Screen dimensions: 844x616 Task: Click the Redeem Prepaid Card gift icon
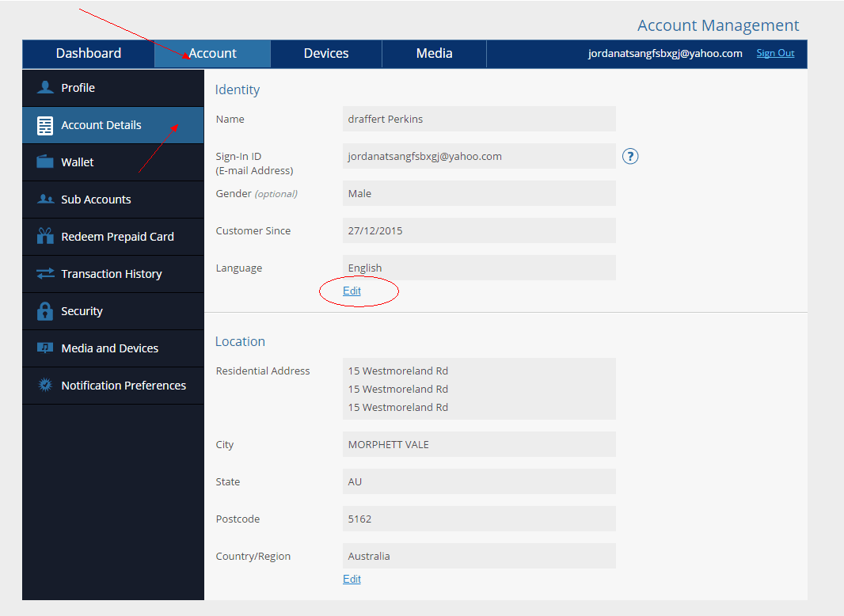(45, 236)
